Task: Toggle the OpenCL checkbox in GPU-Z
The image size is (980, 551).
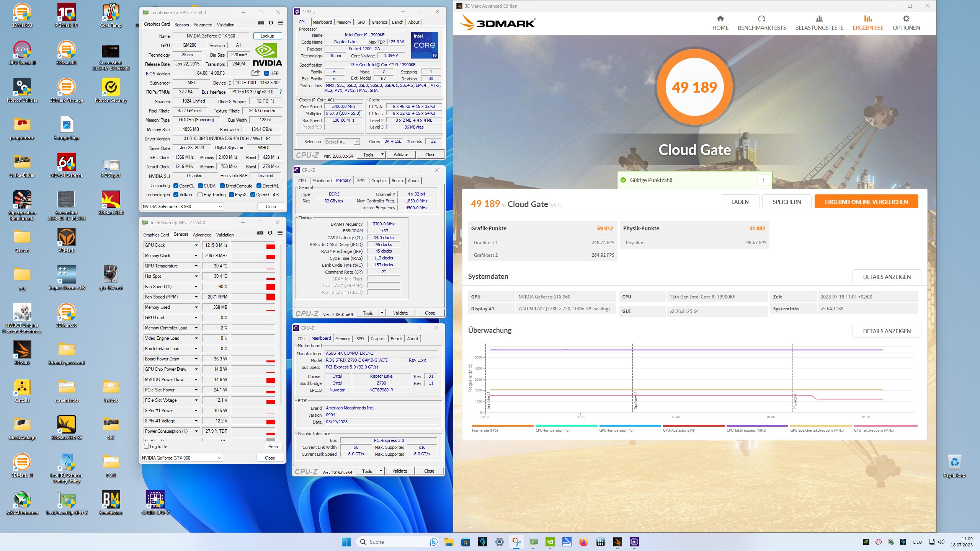Action: coord(176,186)
